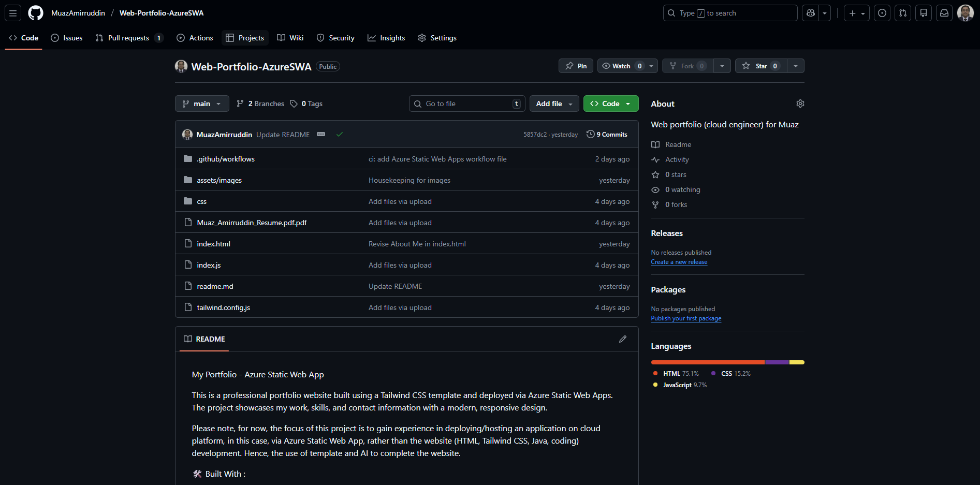Viewport: 980px width, 485px height.
Task: Edit the README with the pencil icon
Action: [622, 339]
